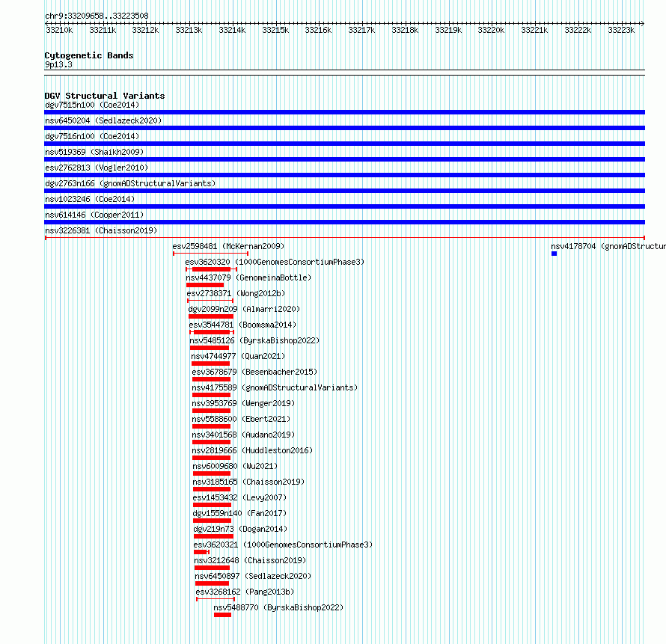666x644 pixels.
Task: Click the red bar under nsv5488770
Action: pyautogui.click(x=222, y=615)
